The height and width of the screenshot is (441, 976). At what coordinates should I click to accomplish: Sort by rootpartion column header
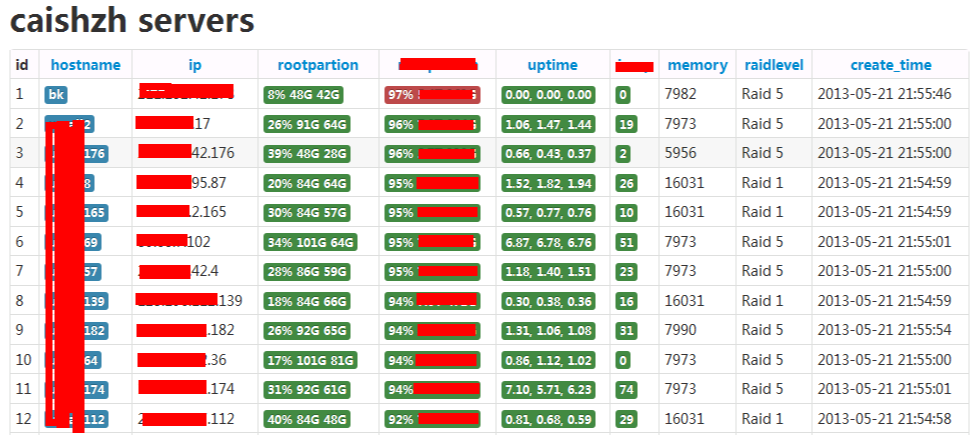click(x=318, y=65)
